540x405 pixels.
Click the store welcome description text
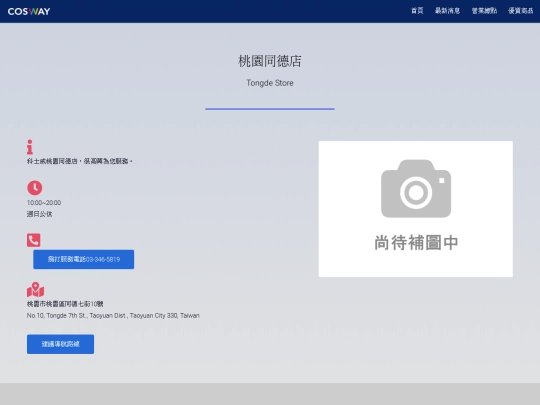tap(80, 161)
